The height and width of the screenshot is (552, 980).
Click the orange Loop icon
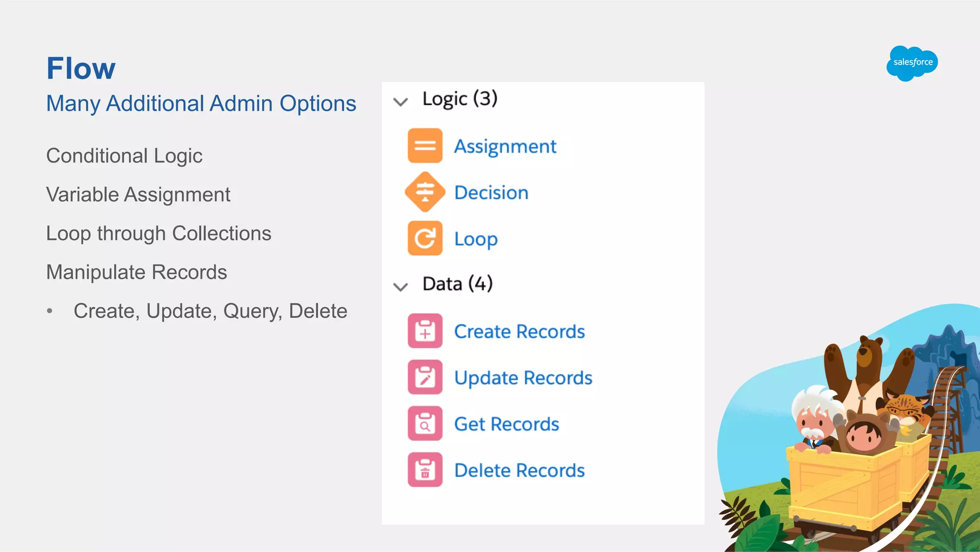[425, 238]
